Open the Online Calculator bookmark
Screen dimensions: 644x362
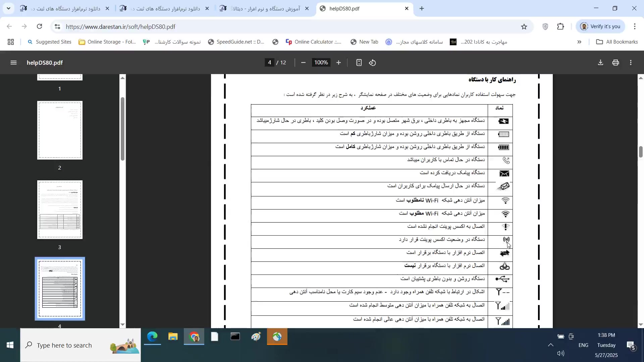pyautogui.click(x=313, y=42)
